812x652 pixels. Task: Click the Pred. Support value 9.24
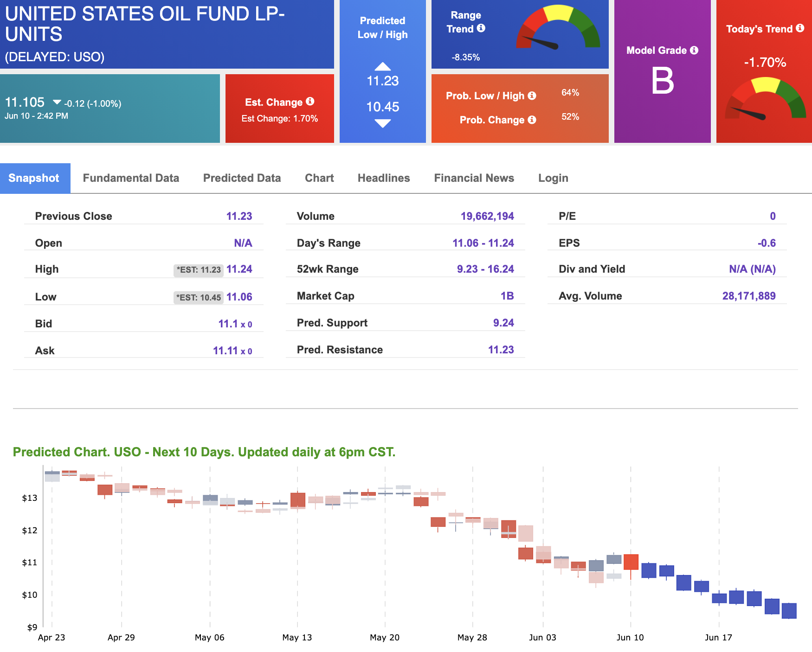[503, 323]
